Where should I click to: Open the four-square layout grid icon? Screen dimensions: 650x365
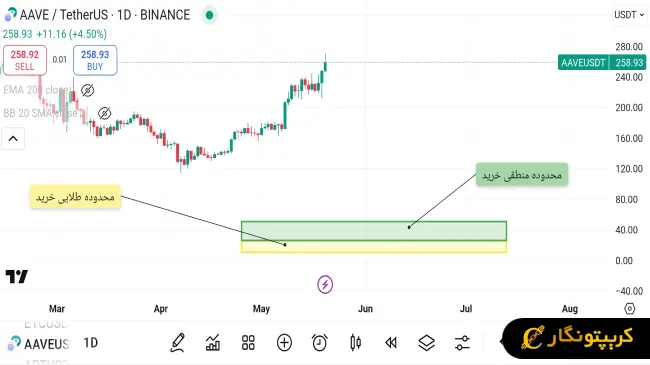tap(248, 343)
